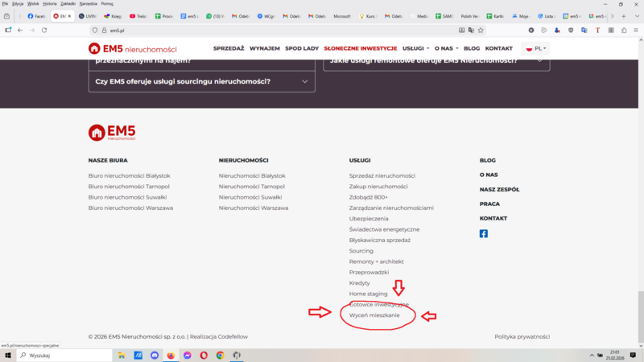
Task: Open the Windows Start menu
Action: 8,355
